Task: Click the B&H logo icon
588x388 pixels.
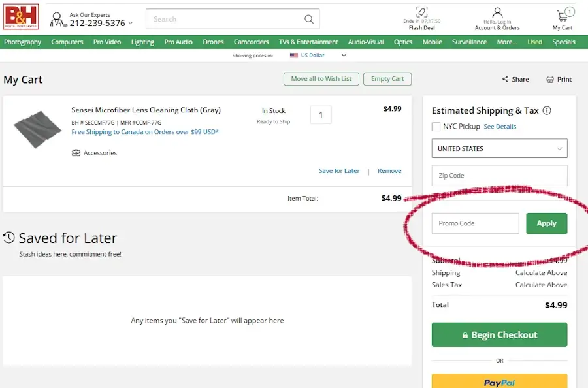Action: 21,17
